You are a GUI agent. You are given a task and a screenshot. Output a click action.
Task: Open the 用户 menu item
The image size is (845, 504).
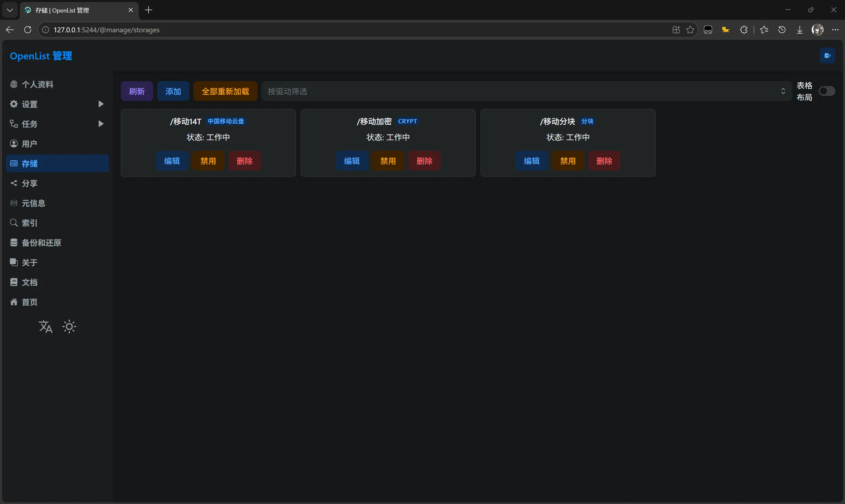(57, 144)
